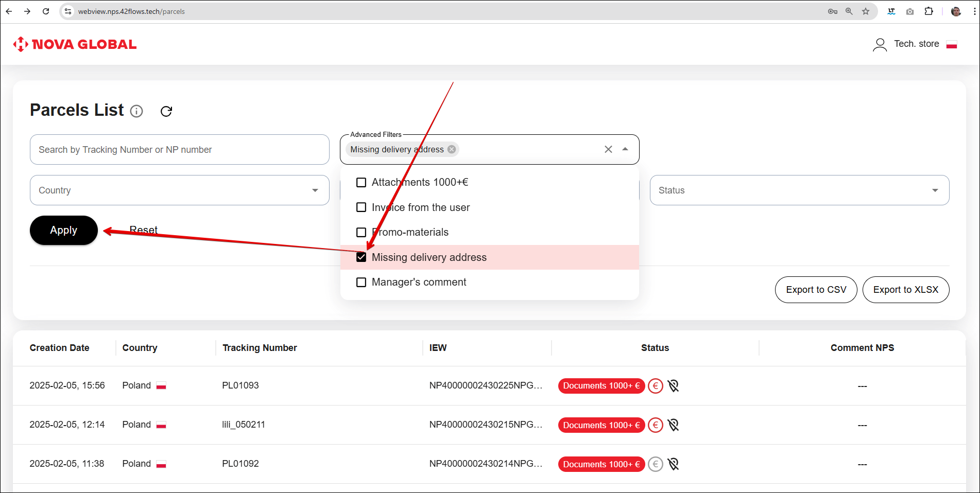Click the euro icon in the PL01093 row
This screenshot has width=980, height=493.
(655, 385)
